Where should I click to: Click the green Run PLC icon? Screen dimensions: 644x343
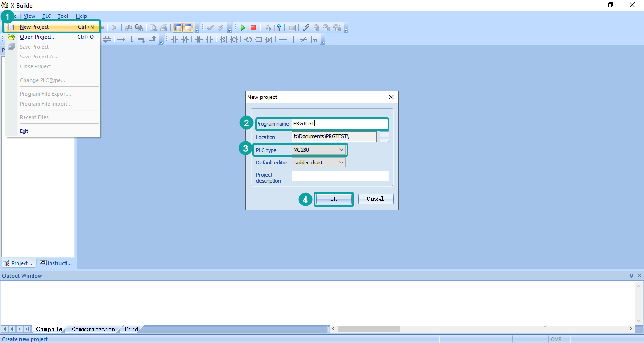coord(243,28)
